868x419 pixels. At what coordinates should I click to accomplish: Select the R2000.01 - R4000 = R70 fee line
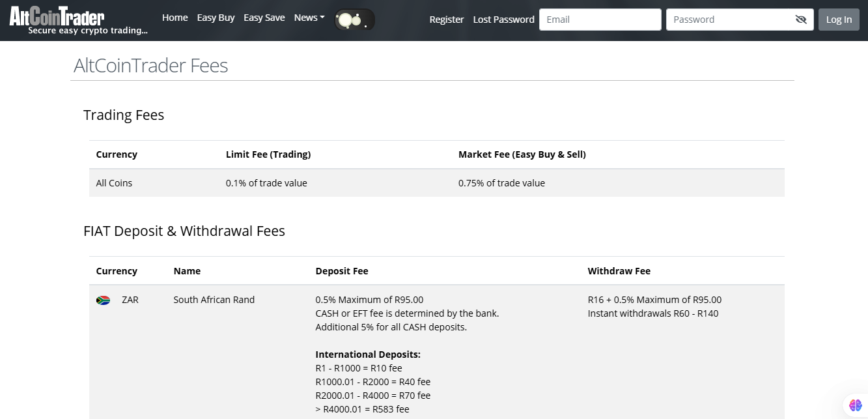[x=373, y=396]
